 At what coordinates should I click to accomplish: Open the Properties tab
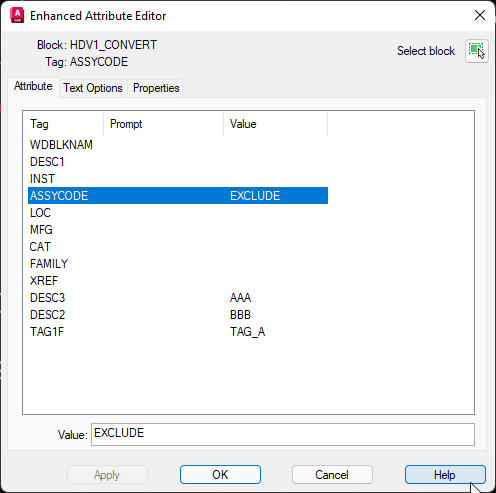156,88
